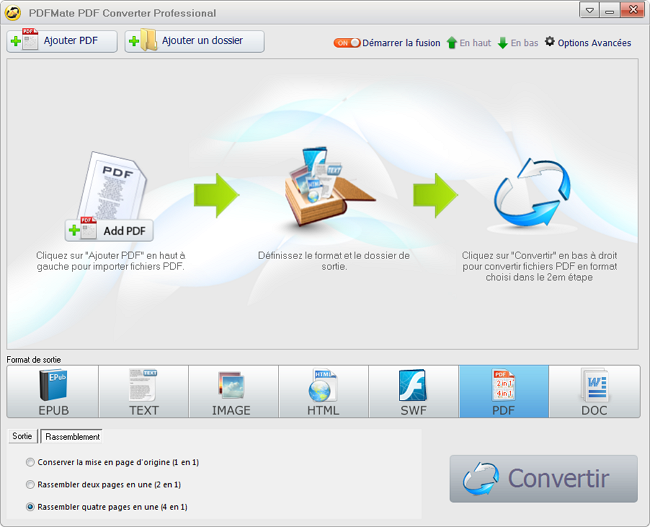Click the PDFMate app logo icon
This screenshot has width=650, height=527.
13,12
